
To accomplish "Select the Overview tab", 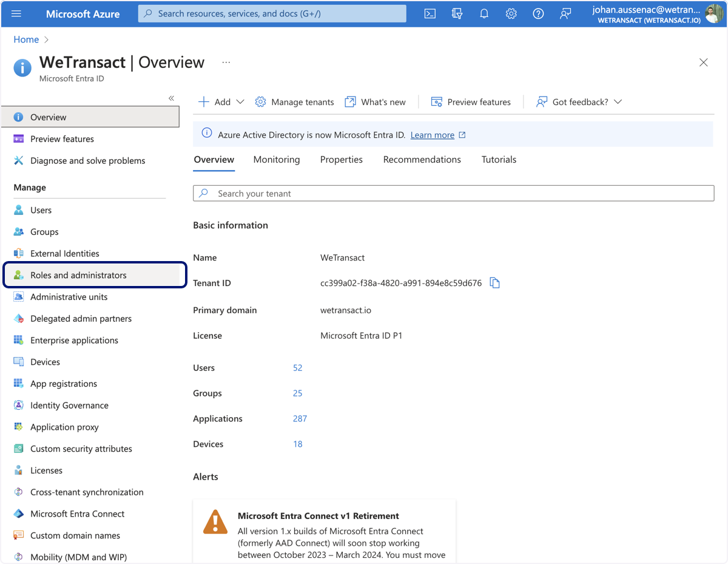I will point(214,160).
